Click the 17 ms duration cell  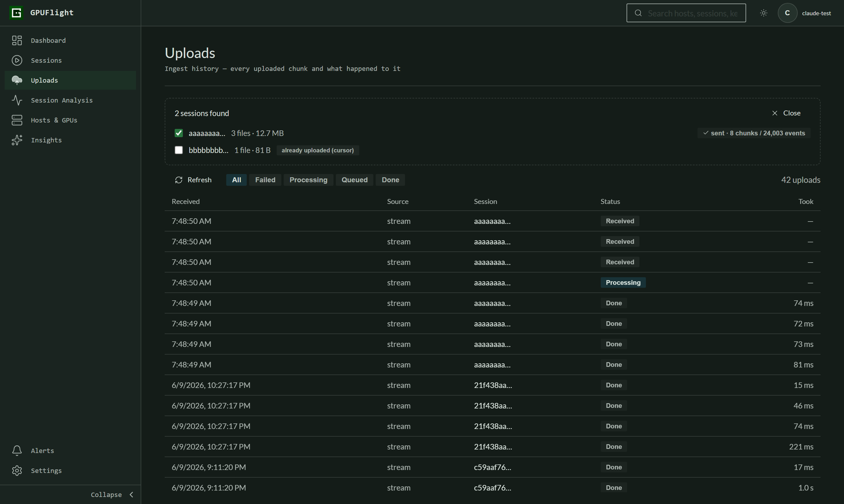(x=803, y=467)
